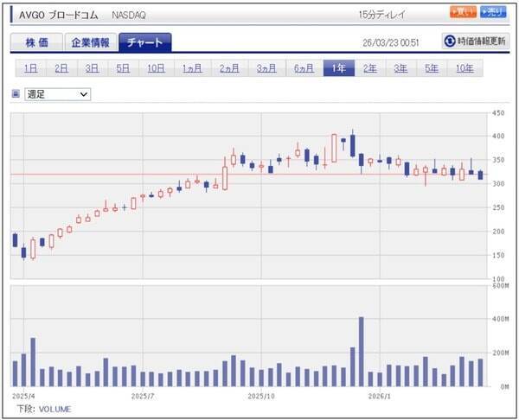
Task: Switch chart to 5年 range
Action: click(432, 68)
